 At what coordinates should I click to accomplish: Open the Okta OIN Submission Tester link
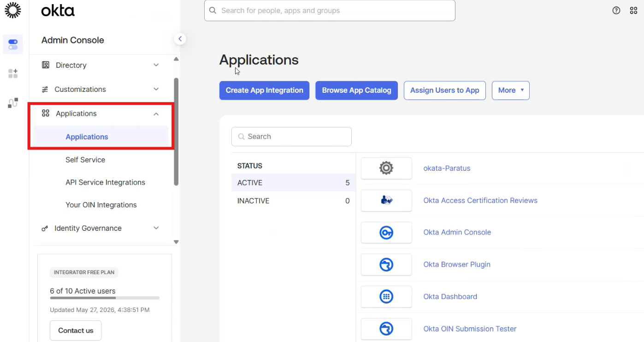coord(470,329)
